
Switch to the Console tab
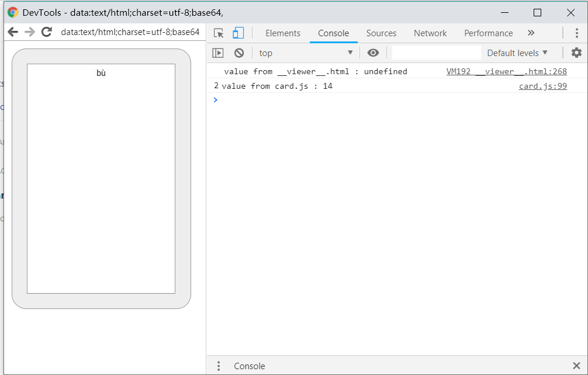pos(333,33)
